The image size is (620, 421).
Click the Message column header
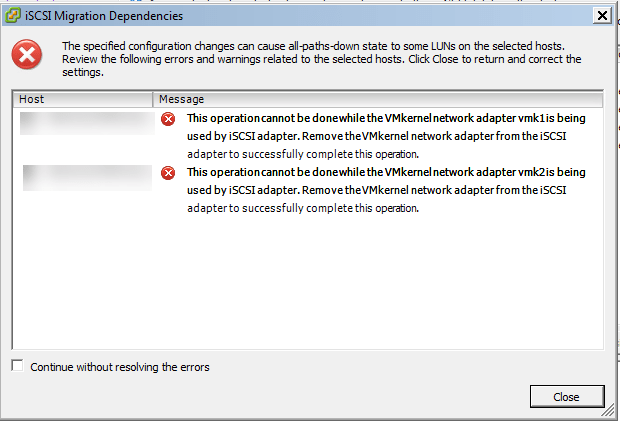pyautogui.click(x=181, y=100)
